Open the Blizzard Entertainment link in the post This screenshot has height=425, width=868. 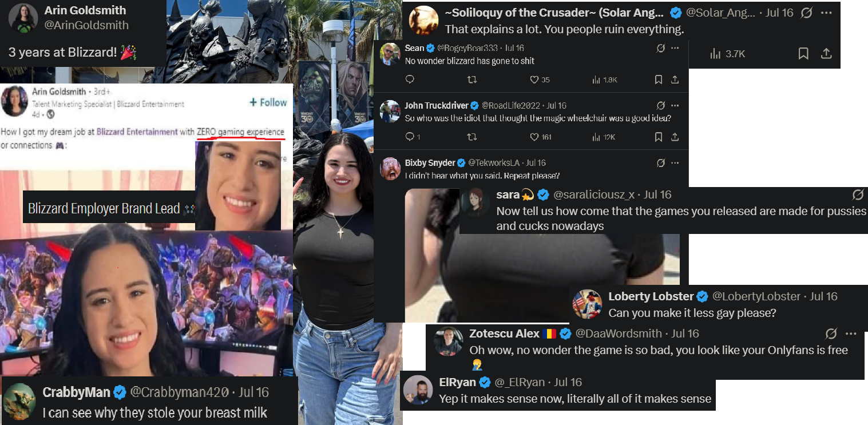137,132
